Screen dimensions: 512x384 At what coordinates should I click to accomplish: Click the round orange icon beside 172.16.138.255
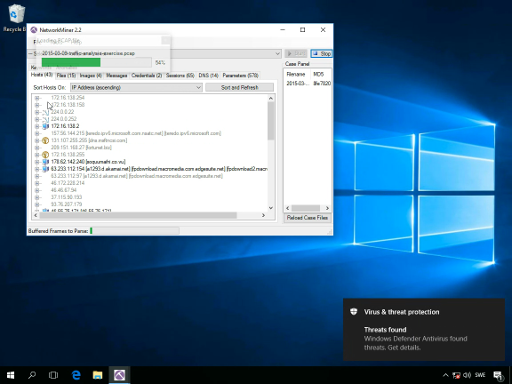pyautogui.click(x=46, y=155)
